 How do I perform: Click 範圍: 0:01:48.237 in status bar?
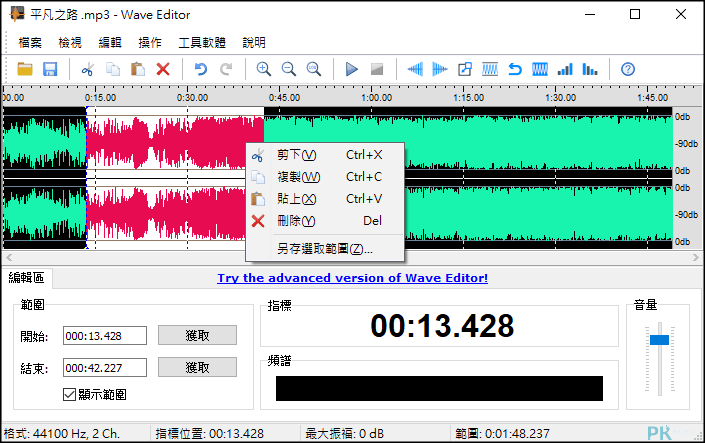point(502,434)
